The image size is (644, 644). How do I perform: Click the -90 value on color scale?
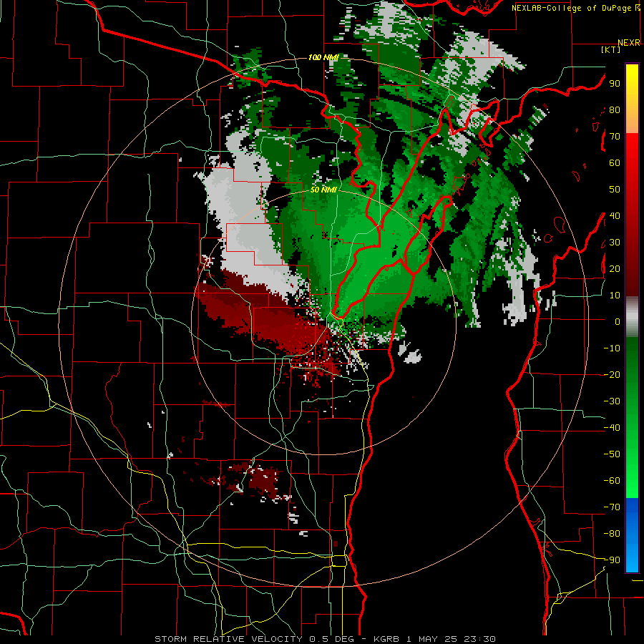[612, 560]
